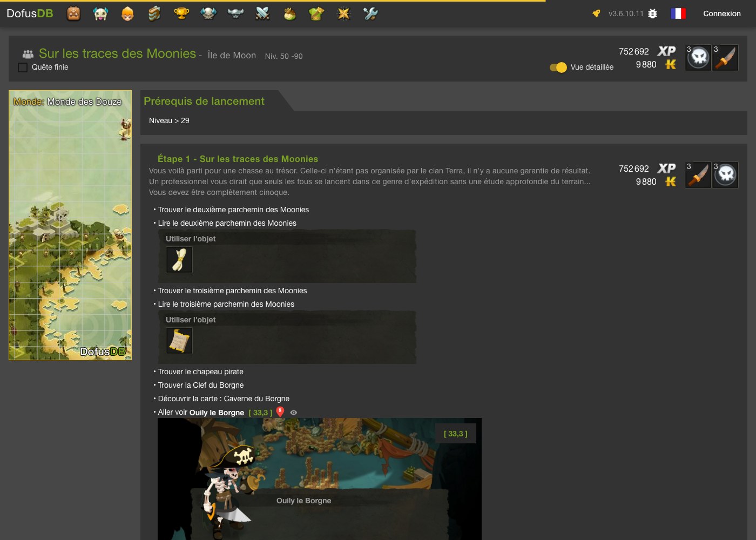Click the Ouily le Borgne caption on image

tap(304, 501)
